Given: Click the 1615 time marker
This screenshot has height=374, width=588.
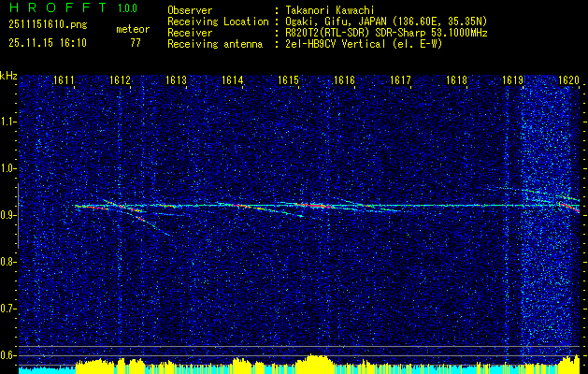Looking at the screenshot, I should (288, 80).
